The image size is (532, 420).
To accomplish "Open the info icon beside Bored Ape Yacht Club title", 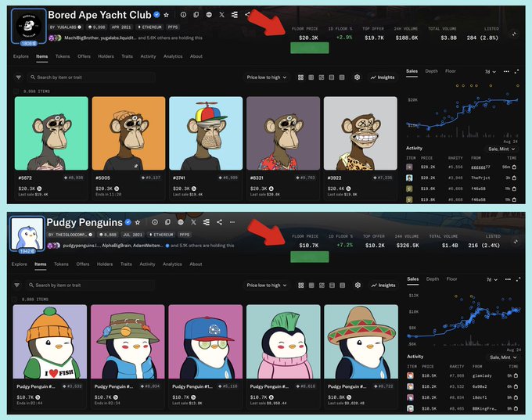I will click(184, 15).
